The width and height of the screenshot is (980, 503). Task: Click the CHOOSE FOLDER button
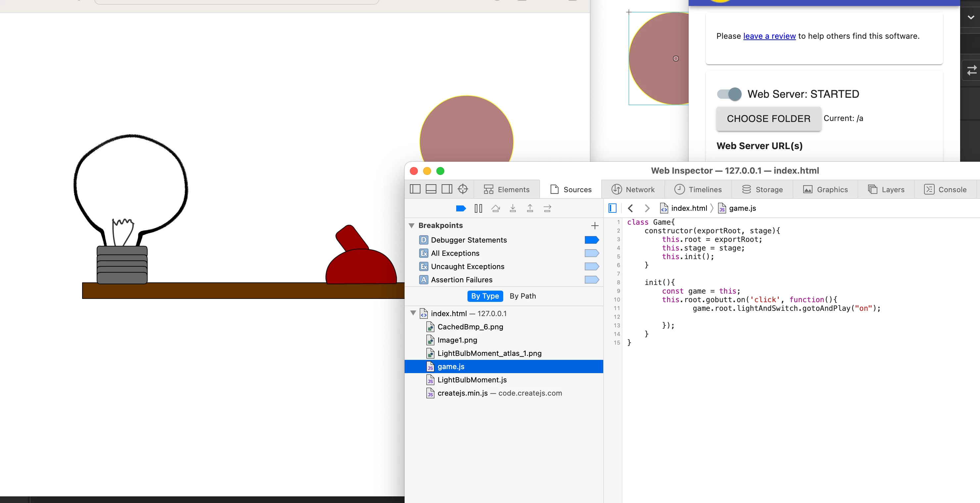tap(768, 119)
